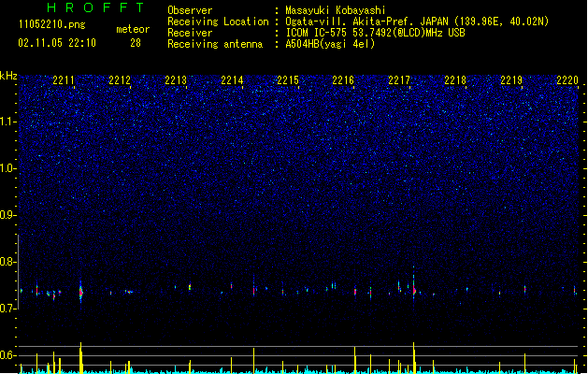
Task: Click the 2213 time marker
Action: tap(176, 79)
